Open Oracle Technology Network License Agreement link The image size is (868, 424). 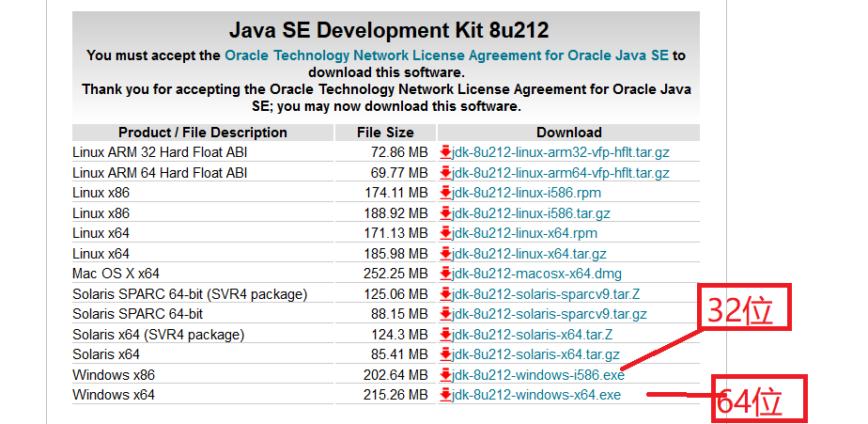point(447,55)
